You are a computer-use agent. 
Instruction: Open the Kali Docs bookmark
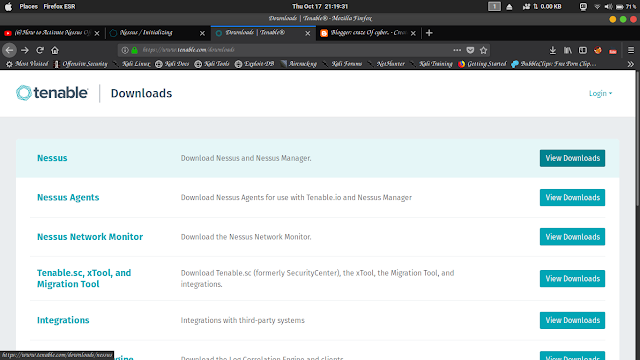(x=172, y=64)
